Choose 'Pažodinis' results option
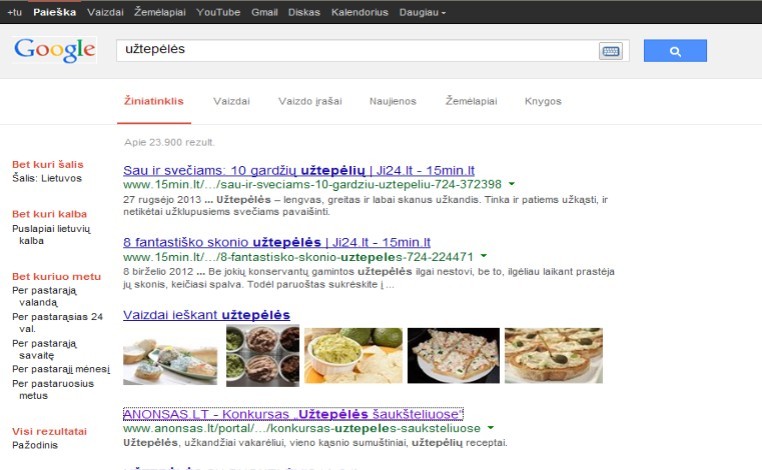Image resolution: width=762 pixels, height=470 pixels. [x=35, y=445]
